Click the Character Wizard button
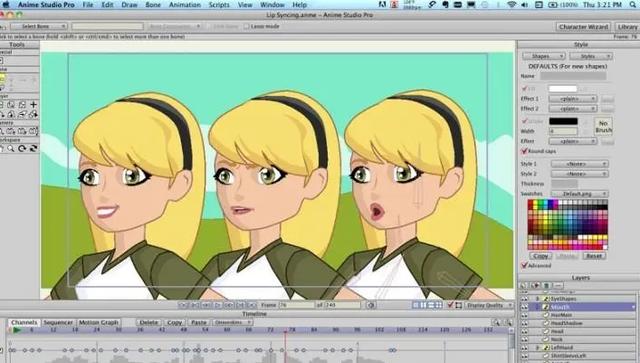 pyautogui.click(x=584, y=27)
